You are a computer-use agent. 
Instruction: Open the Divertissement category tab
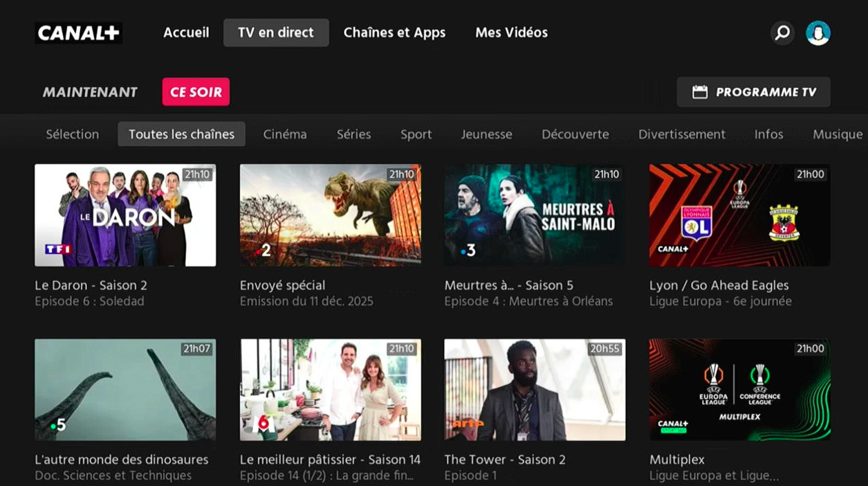point(681,134)
